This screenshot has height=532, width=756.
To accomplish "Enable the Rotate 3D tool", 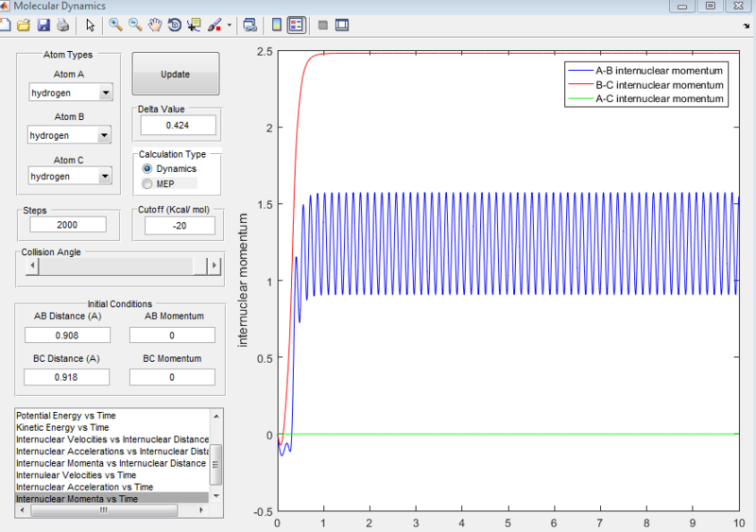I will [x=175, y=26].
